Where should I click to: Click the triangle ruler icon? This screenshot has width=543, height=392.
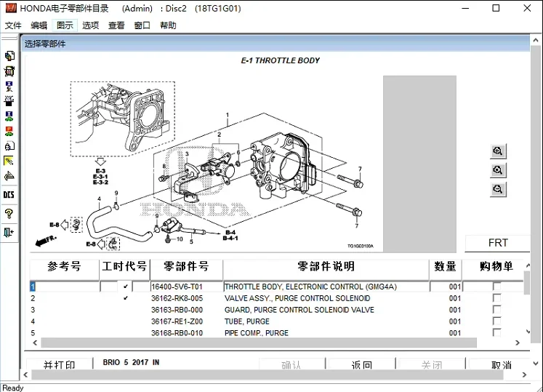point(9,176)
